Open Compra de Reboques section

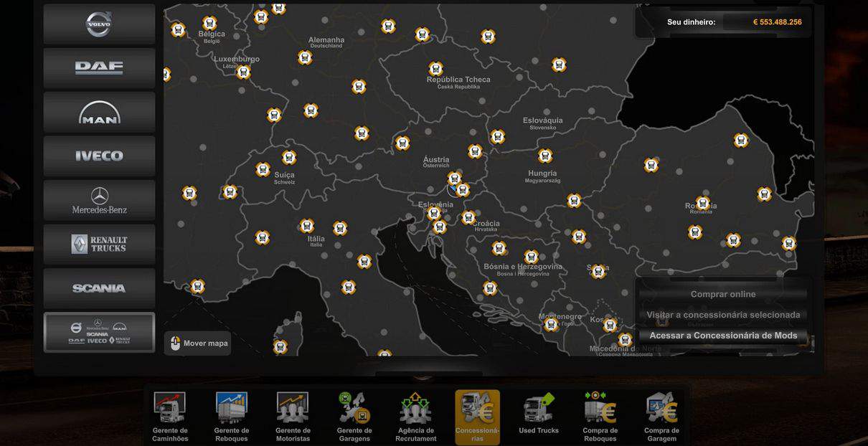[600, 417]
